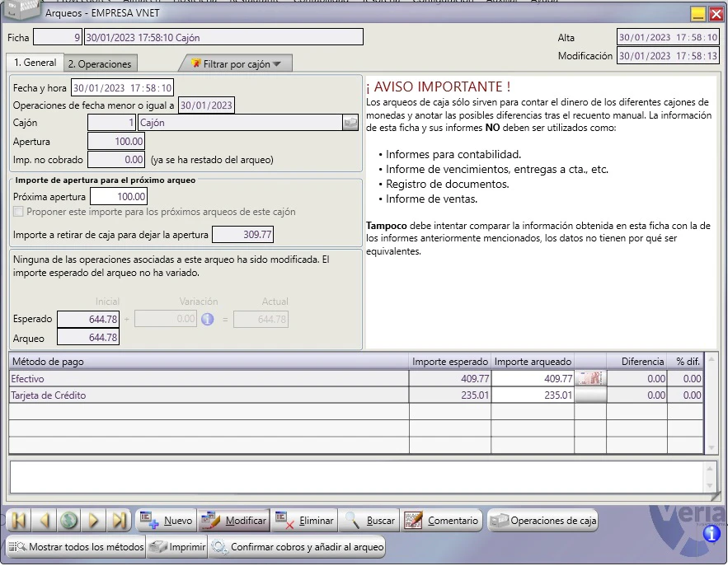The image size is (728, 566).
Task: Switch to the 2. Operaciones tab
Action: point(100,64)
